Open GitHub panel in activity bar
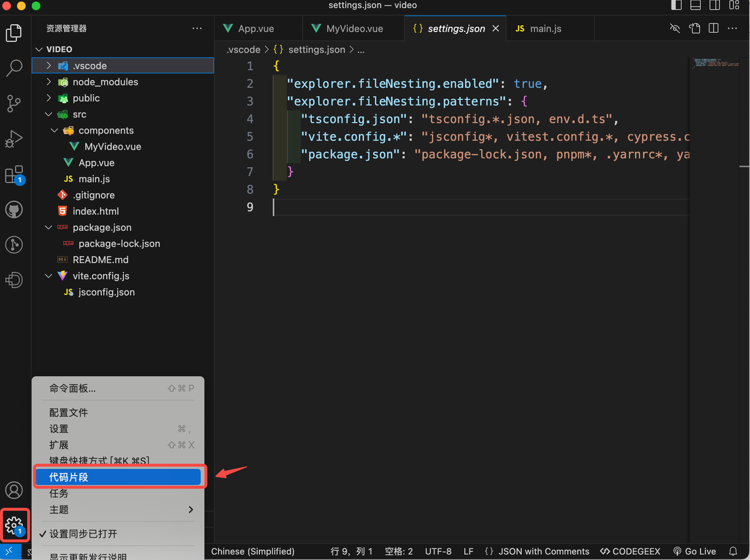The width and height of the screenshot is (750, 560). (x=14, y=210)
